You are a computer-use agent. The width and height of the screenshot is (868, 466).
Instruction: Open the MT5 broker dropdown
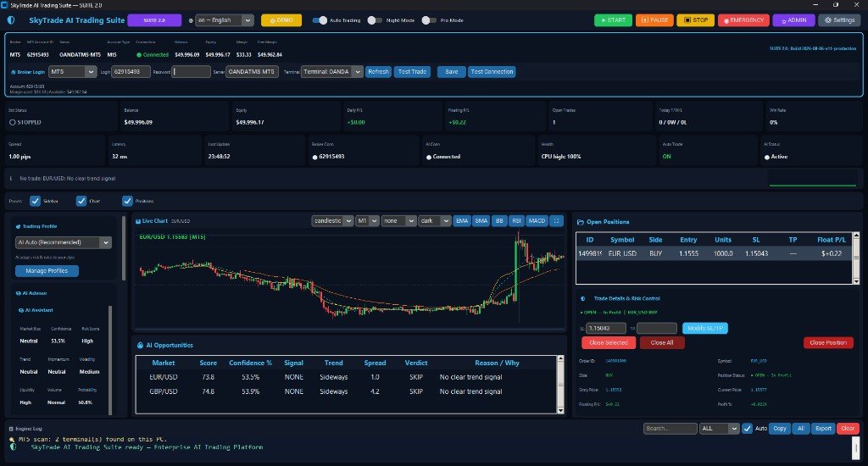coord(73,72)
